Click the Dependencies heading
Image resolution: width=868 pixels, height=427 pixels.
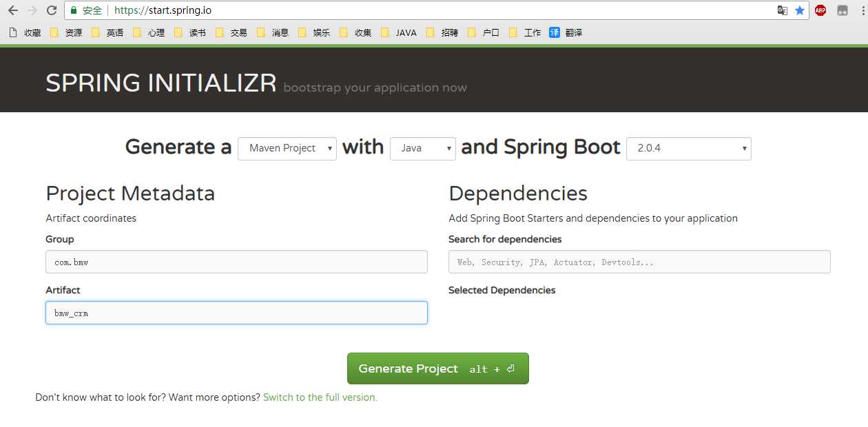coord(518,194)
